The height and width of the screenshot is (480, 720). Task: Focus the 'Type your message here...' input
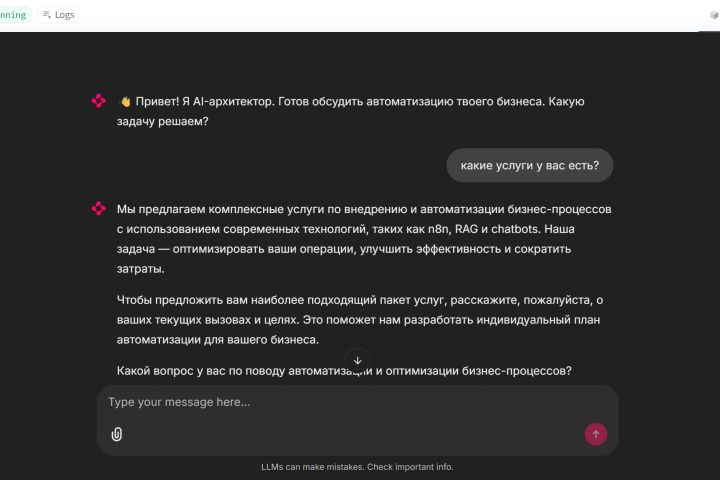point(340,402)
